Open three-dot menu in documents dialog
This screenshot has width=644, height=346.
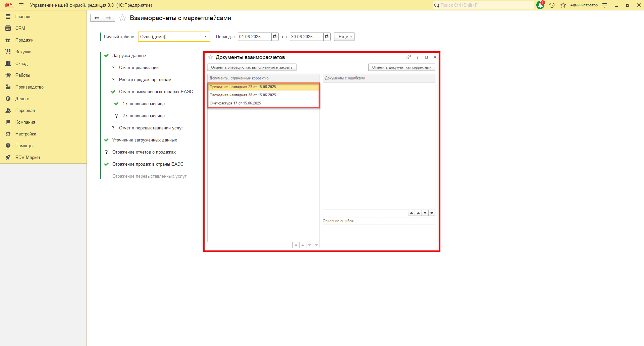418,57
